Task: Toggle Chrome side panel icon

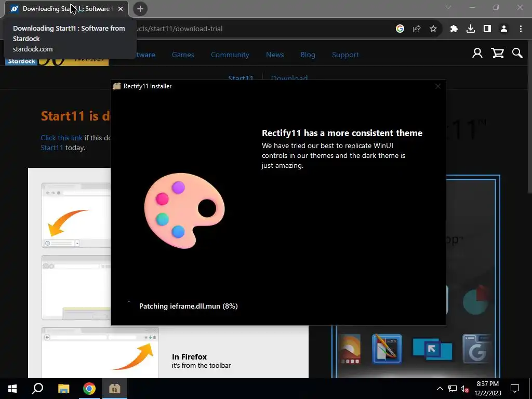Action: (x=487, y=29)
